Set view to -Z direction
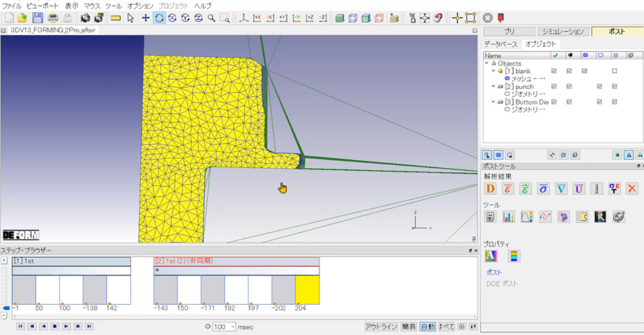This screenshot has width=644, height=335. [323, 18]
